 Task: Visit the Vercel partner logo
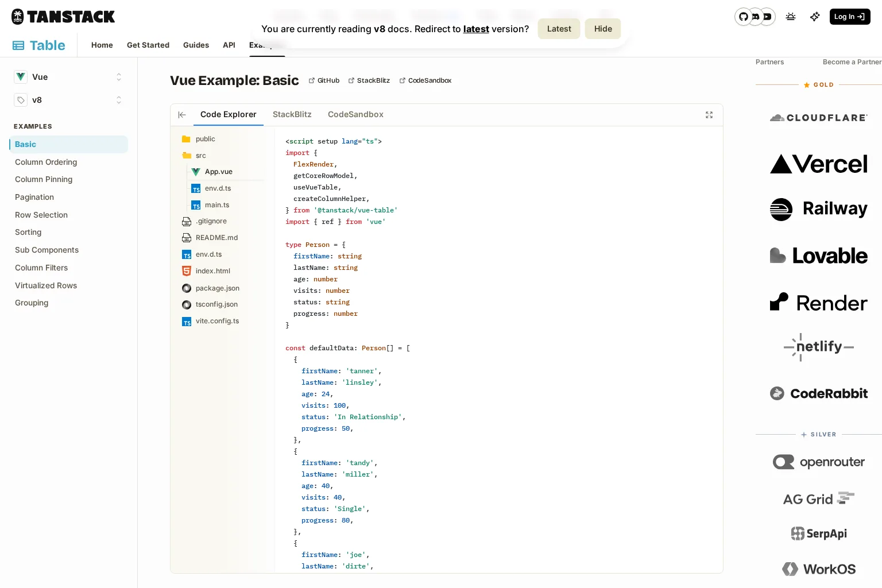[x=819, y=164]
